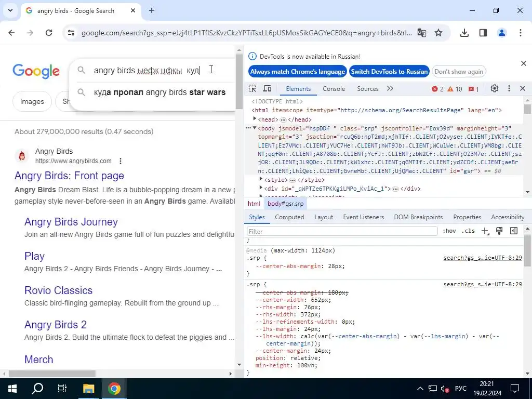Open site information icon in address bar
Viewport: 532px width, 399px height.
[x=71, y=33]
